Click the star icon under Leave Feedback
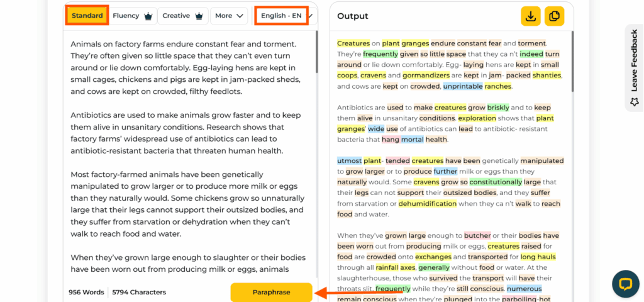Viewport: 644px width, 302px height. [x=635, y=101]
